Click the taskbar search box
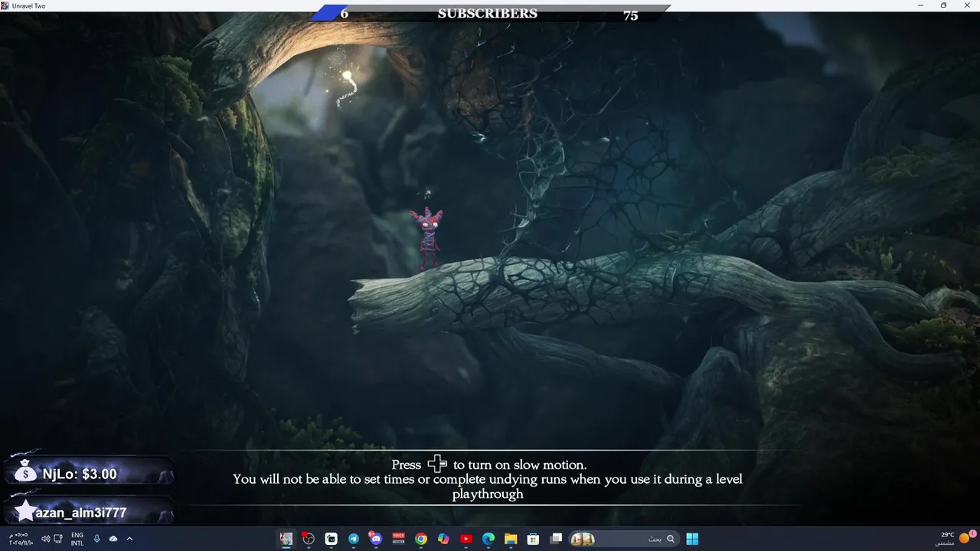The image size is (980, 551). pyautogui.click(x=623, y=539)
